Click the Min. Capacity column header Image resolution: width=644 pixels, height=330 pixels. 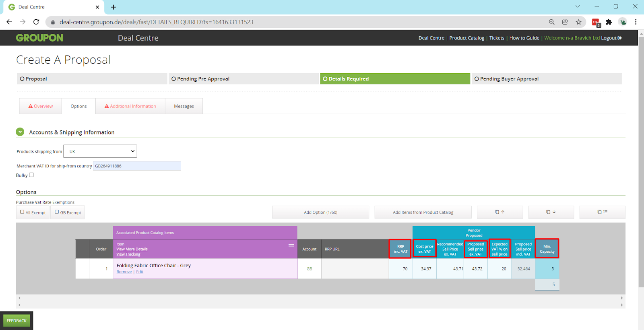click(547, 249)
